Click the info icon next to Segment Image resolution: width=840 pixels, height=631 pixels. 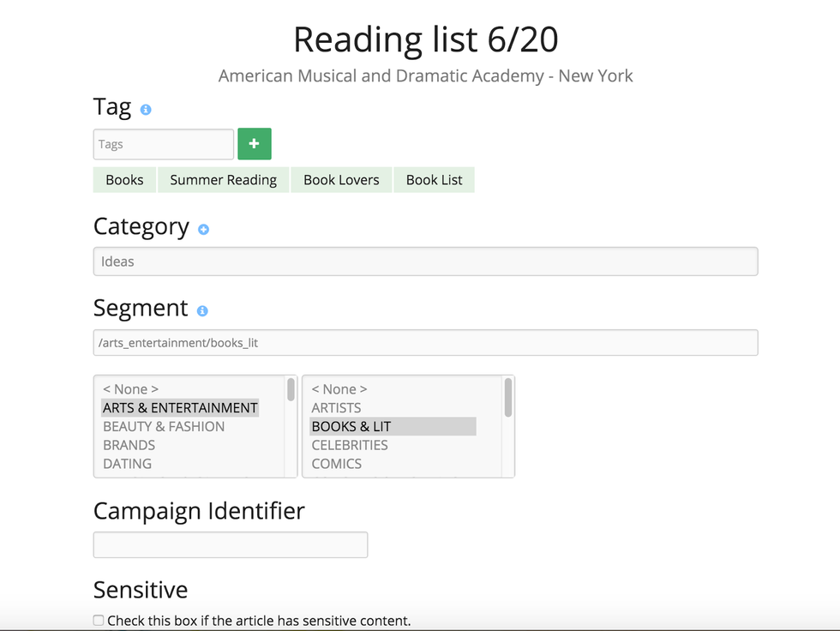[202, 311]
